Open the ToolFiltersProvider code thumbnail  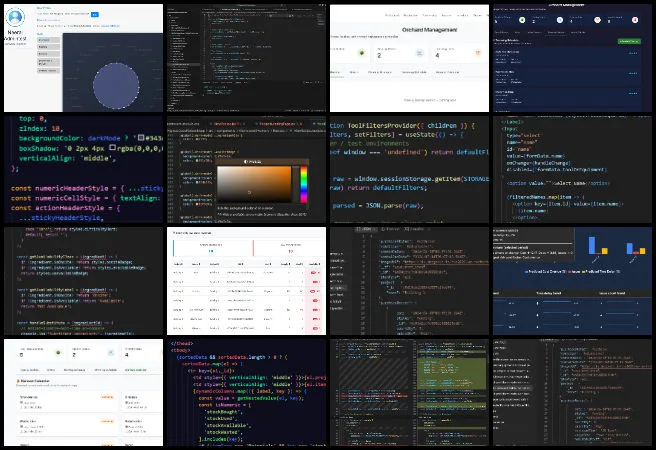(x=409, y=169)
